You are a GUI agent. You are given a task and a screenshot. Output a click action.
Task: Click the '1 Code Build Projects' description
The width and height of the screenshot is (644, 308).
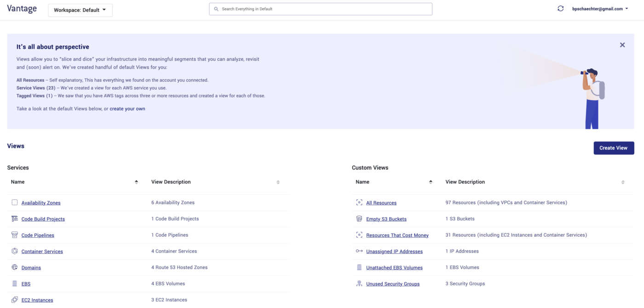coord(175,219)
